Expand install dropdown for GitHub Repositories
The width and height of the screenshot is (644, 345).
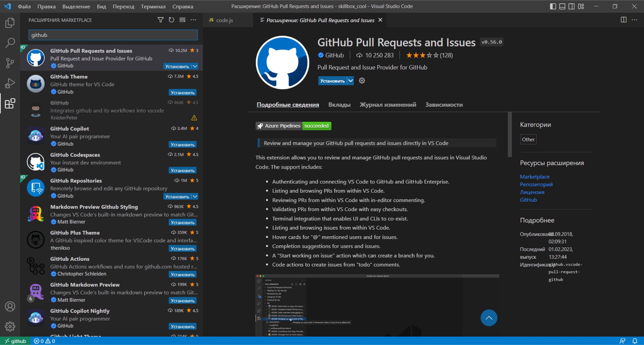click(x=195, y=196)
